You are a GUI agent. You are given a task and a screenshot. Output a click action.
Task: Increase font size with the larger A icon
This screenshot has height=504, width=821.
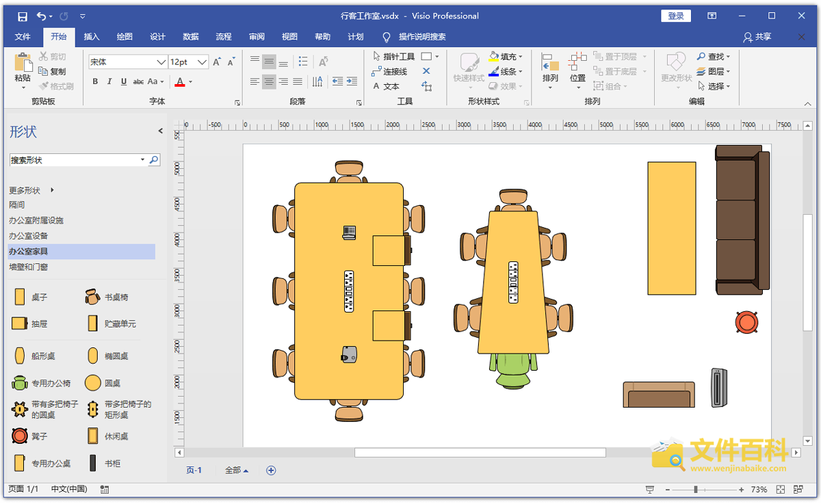pos(217,62)
